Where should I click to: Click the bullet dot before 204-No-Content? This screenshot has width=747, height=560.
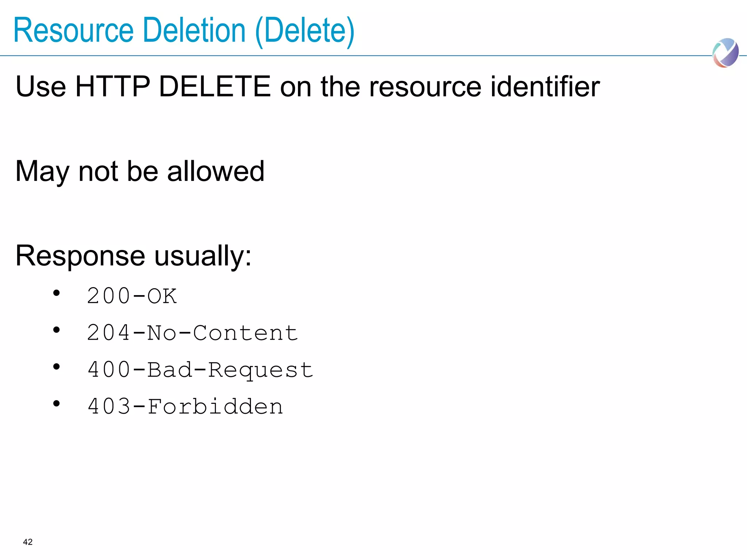pyautogui.click(x=56, y=330)
